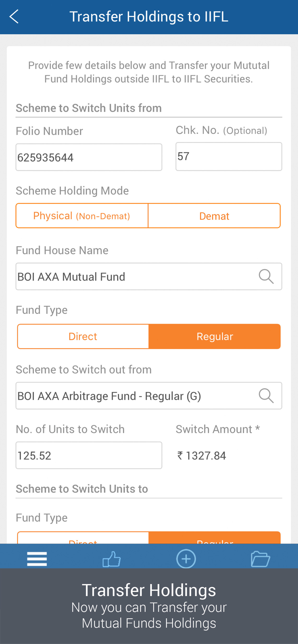Choose Regular fund type
The image size is (298, 644).
215,336
